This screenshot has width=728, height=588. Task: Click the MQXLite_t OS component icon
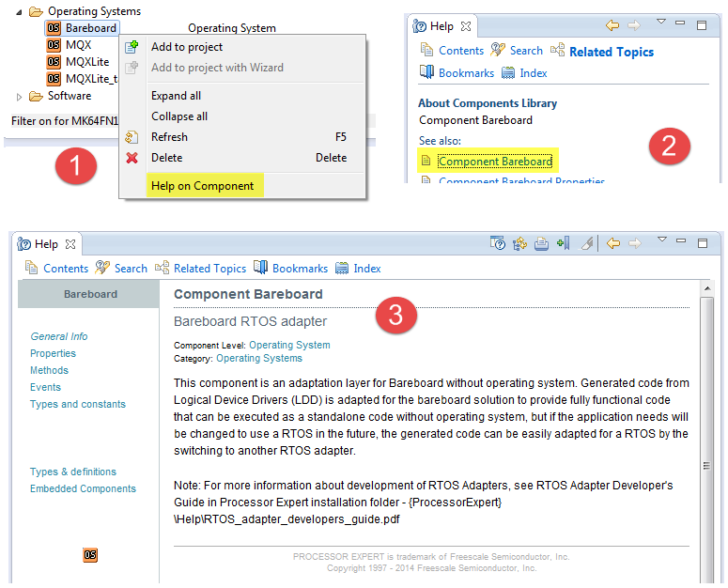click(54, 79)
